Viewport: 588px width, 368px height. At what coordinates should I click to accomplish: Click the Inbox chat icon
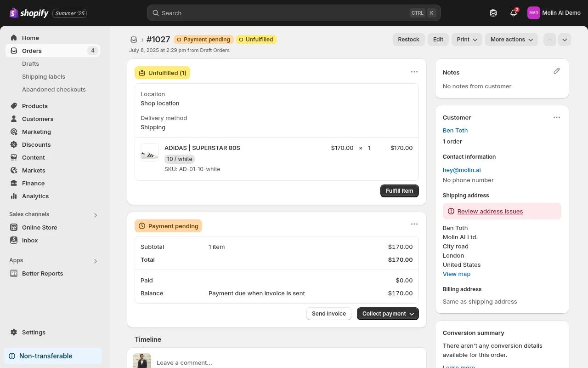pos(14,240)
